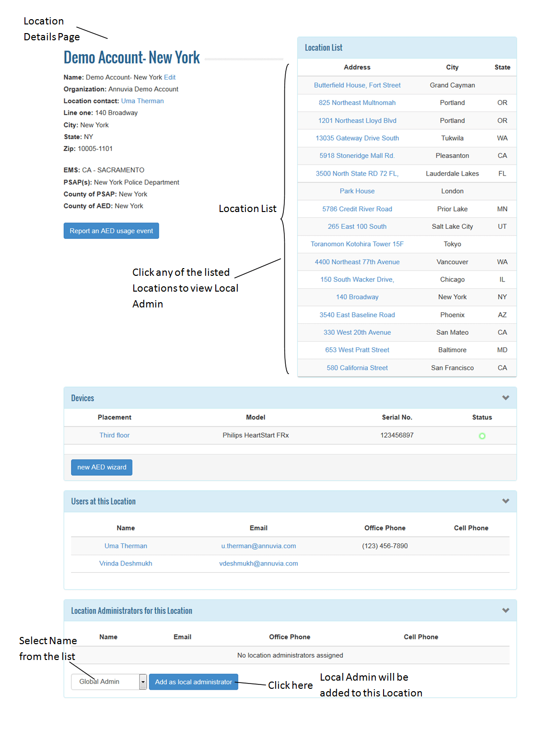The height and width of the screenshot is (754, 560).
Task: Click the new AED wizard button
Action: [102, 467]
